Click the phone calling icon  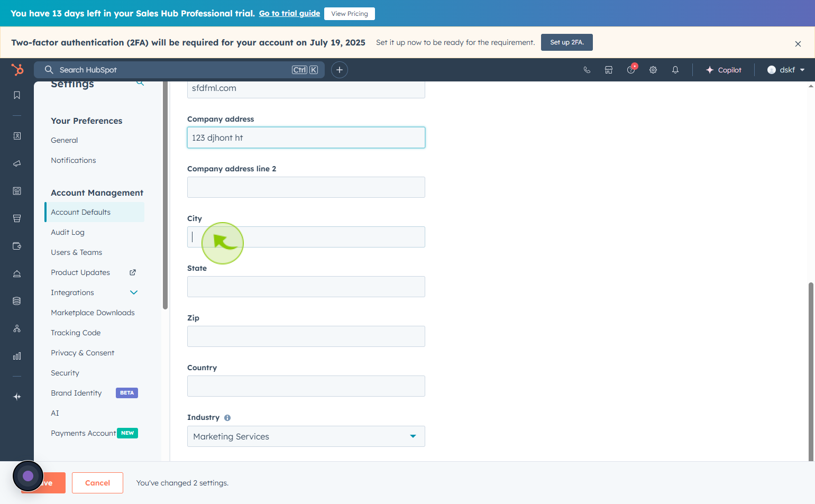click(x=587, y=70)
